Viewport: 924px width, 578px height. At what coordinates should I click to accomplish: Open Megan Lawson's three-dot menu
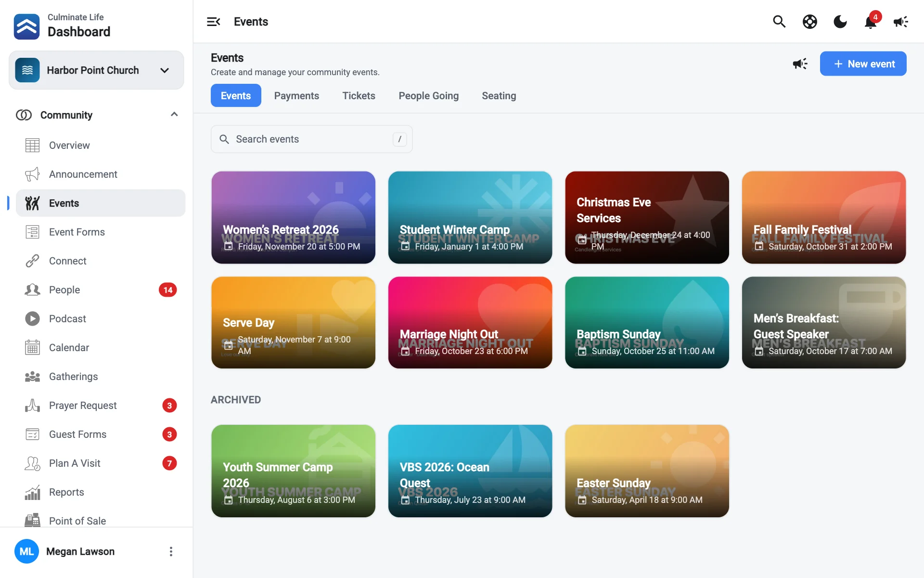click(x=171, y=552)
